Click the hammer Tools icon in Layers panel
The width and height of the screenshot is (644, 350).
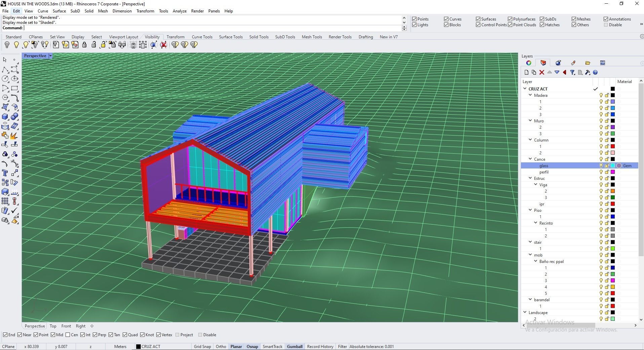click(588, 72)
